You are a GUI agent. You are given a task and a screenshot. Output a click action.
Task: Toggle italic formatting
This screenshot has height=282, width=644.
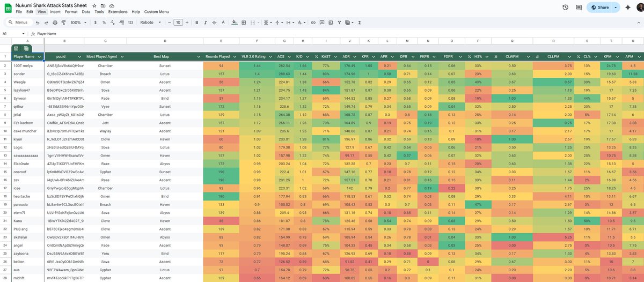(206, 23)
